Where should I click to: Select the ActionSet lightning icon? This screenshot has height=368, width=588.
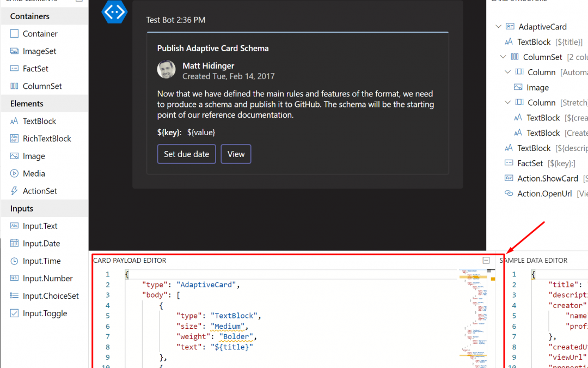click(x=14, y=191)
